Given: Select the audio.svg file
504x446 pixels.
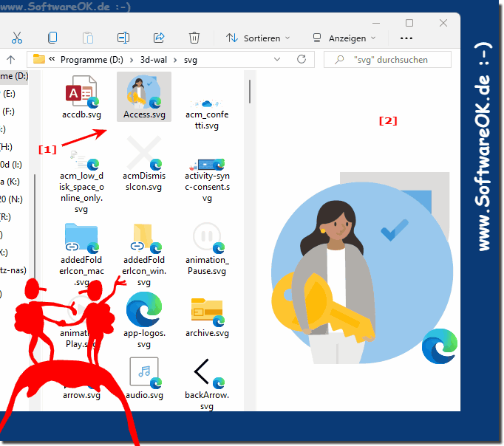Looking at the screenshot, I should point(144,378).
